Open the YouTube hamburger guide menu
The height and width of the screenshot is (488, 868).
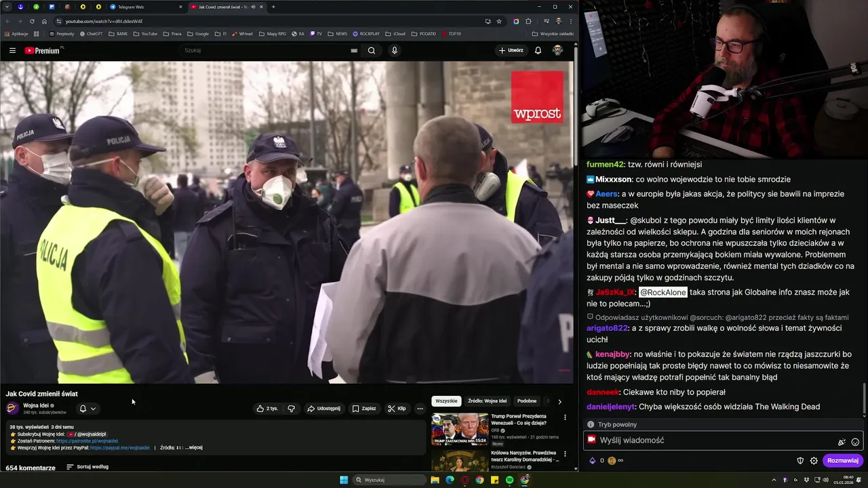[12, 50]
